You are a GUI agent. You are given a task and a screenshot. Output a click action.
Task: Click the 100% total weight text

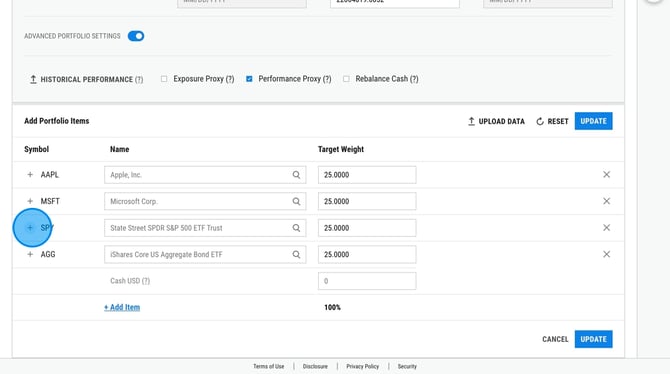pos(332,307)
